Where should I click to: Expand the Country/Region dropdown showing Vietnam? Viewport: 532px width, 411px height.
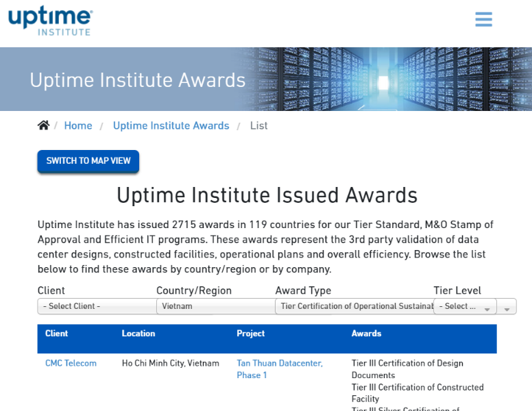(x=215, y=306)
